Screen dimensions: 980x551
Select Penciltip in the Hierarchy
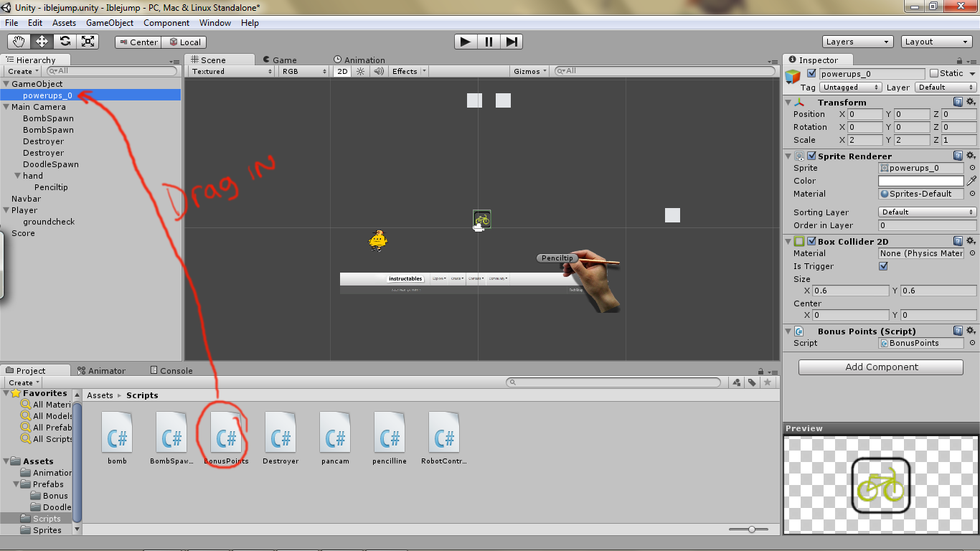click(x=51, y=187)
